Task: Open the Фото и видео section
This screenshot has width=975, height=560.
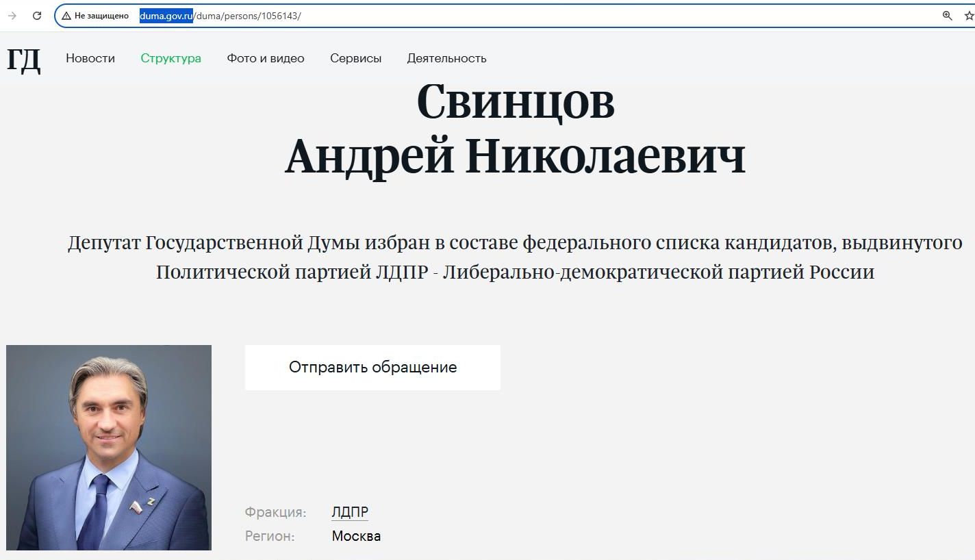Action: click(266, 58)
